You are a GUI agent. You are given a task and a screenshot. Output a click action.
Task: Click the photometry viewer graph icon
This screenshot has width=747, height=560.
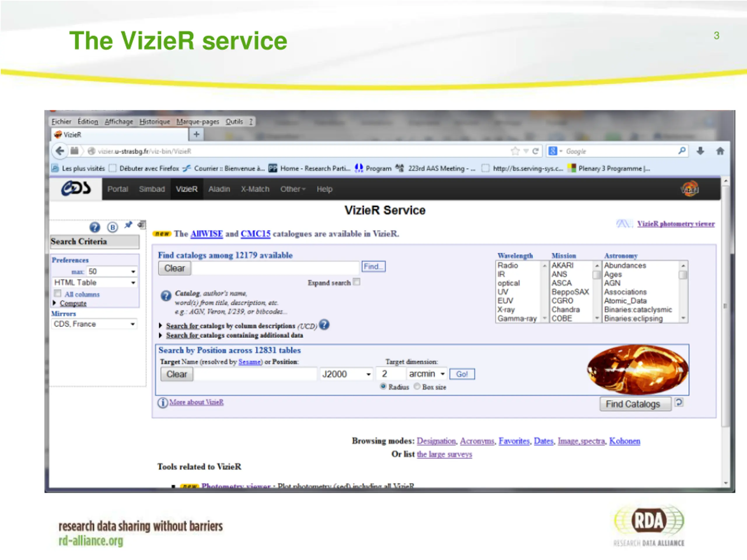coord(624,223)
